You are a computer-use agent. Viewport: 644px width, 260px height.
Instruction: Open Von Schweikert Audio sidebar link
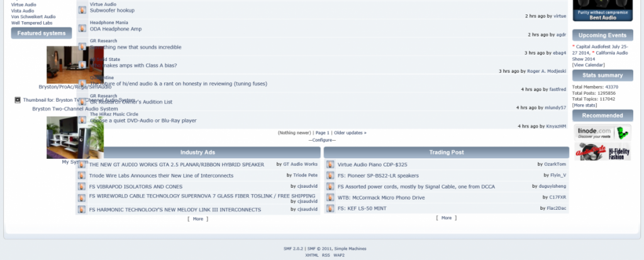click(33, 17)
